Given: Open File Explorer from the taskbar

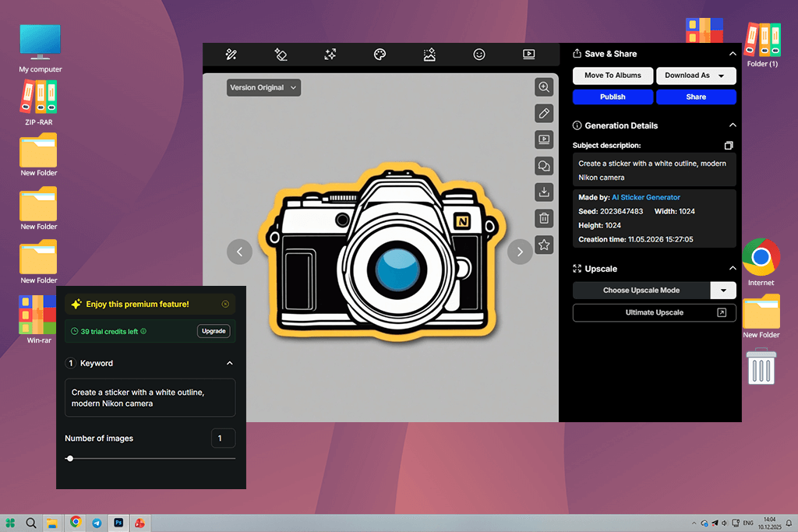Looking at the screenshot, I should [52, 523].
